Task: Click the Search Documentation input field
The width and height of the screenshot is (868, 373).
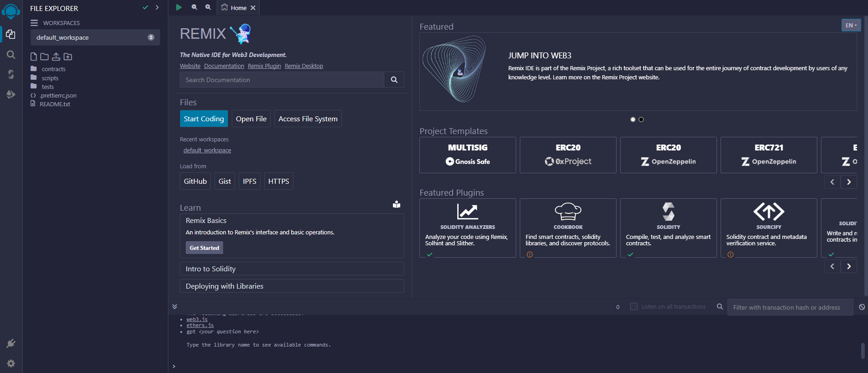Action: pos(282,80)
